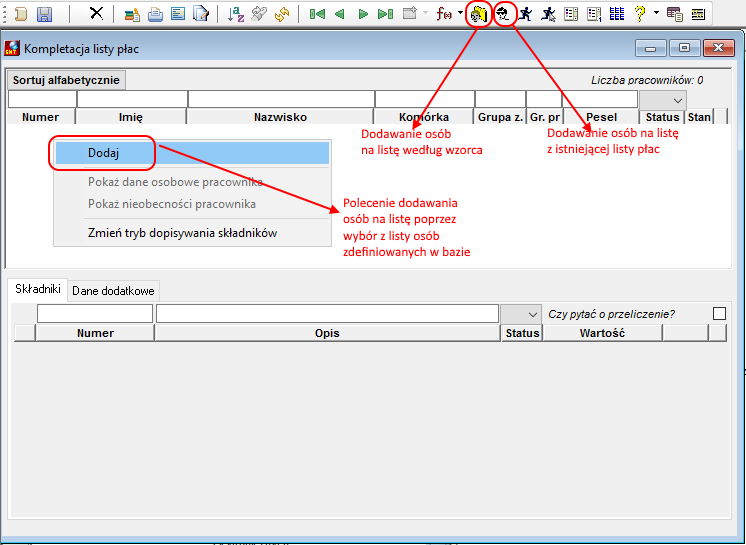Click the Komórka filter field
746x545 pixels.
tap(425, 99)
